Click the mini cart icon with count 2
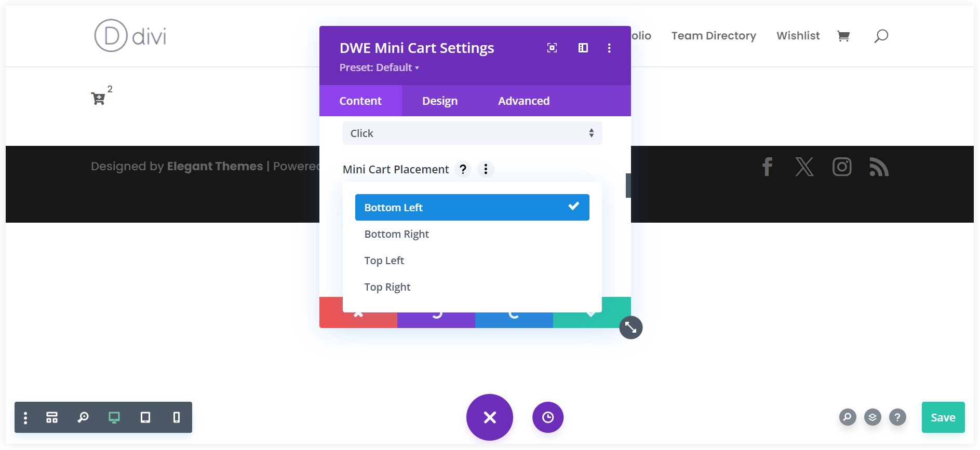 [101, 96]
